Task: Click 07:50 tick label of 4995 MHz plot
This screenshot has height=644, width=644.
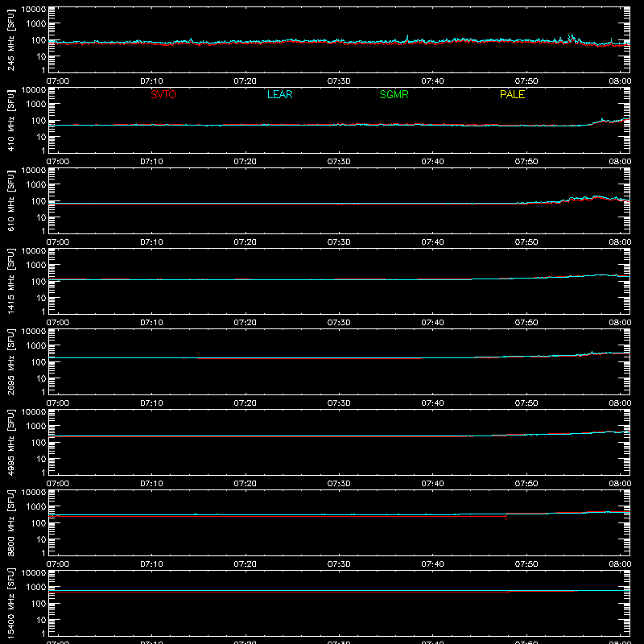Action: [x=526, y=484]
